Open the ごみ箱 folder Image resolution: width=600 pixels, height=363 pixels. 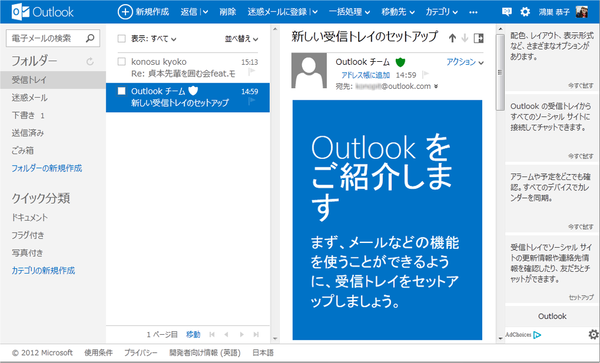click(x=23, y=150)
